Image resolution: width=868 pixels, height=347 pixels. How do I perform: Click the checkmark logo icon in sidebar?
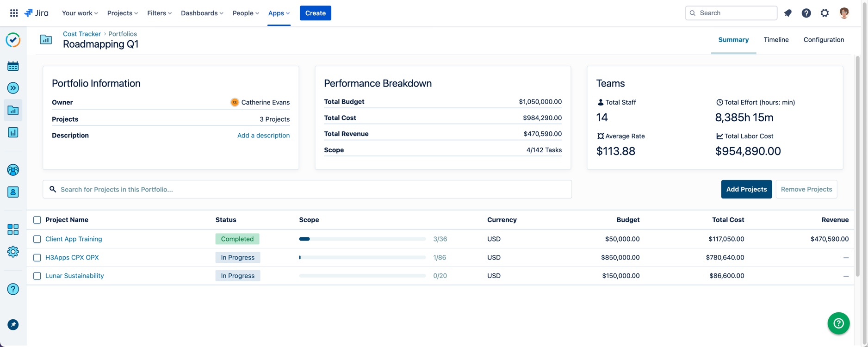[x=13, y=40]
